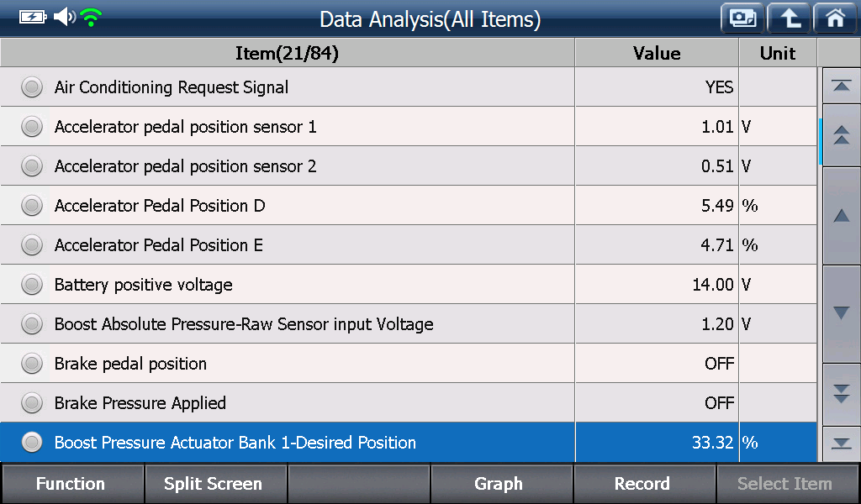Move down one row with single down arrow
This screenshot has width=861, height=504.
click(841, 313)
